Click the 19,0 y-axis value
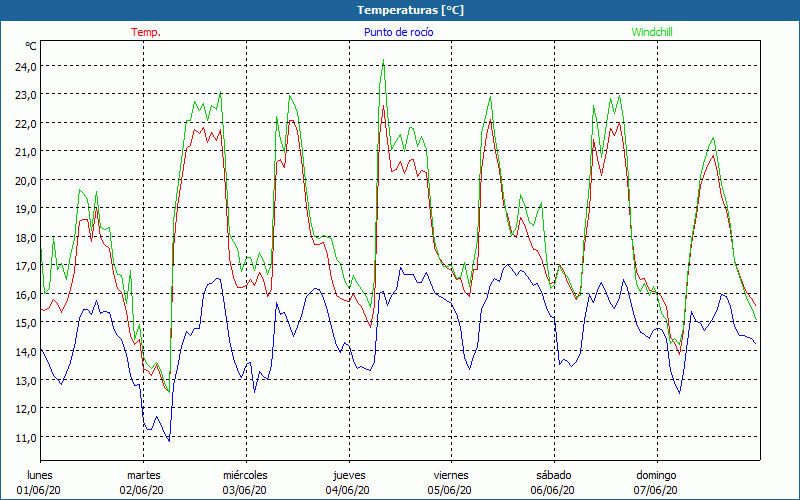The image size is (800, 500). point(26,209)
